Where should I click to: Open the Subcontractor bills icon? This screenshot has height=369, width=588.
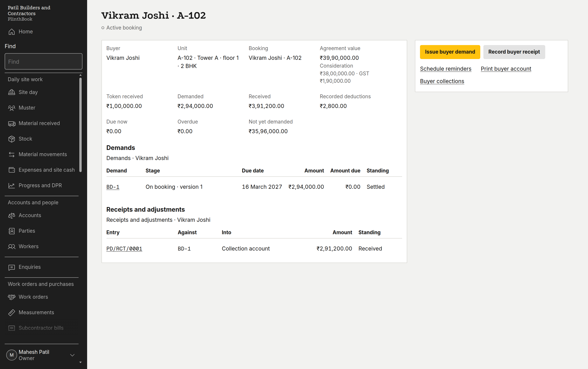(x=11, y=328)
